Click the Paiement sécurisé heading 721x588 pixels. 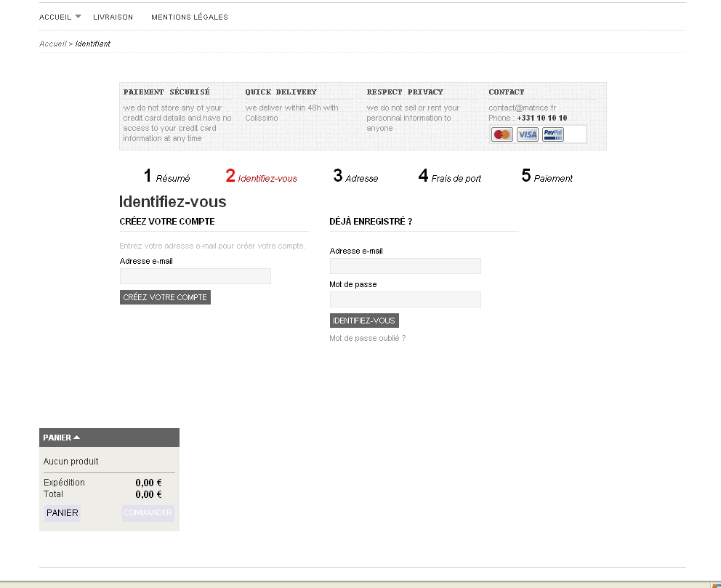166,92
